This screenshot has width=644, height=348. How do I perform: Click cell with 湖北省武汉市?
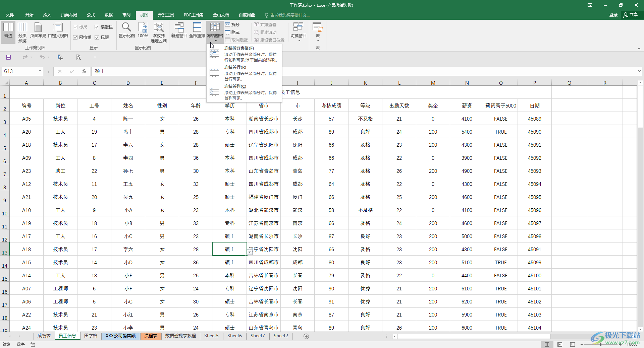coord(264,210)
